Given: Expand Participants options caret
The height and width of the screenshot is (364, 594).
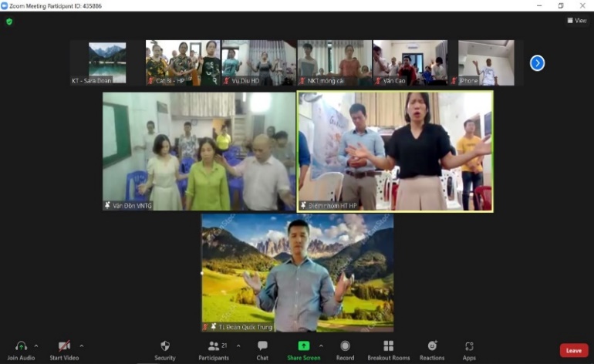Looking at the screenshot, I should [x=238, y=345].
